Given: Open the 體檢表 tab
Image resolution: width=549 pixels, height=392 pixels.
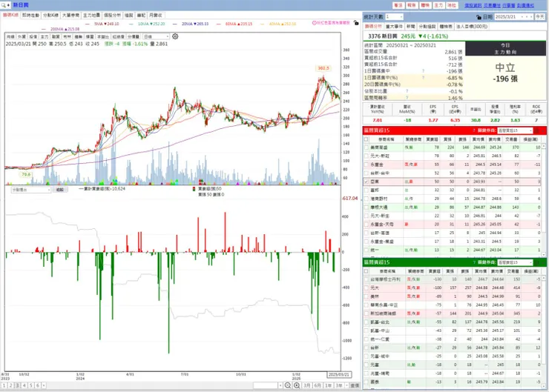Looking at the screenshot, I should tap(446, 27).
